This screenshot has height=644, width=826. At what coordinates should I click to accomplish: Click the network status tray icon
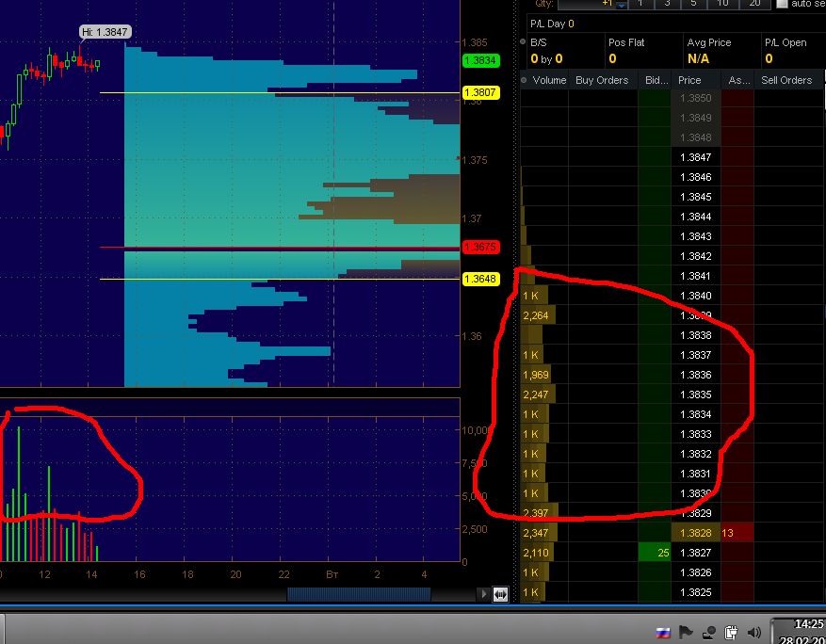tap(708, 633)
